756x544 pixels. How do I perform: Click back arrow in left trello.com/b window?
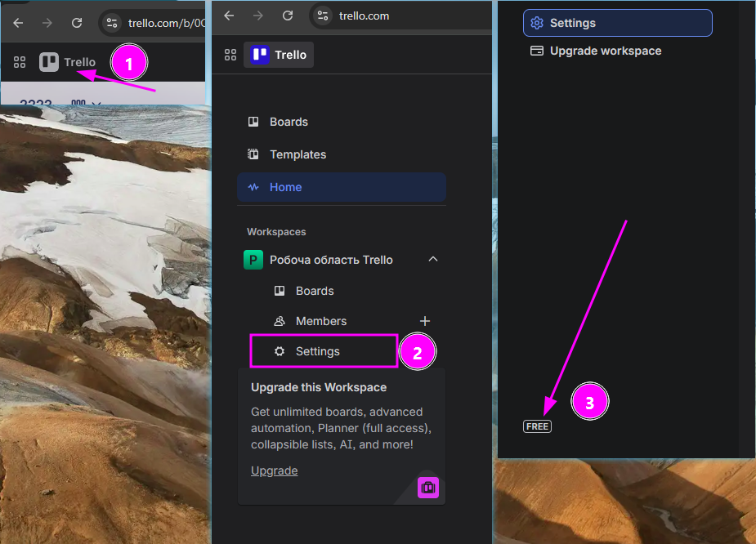click(18, 23)
